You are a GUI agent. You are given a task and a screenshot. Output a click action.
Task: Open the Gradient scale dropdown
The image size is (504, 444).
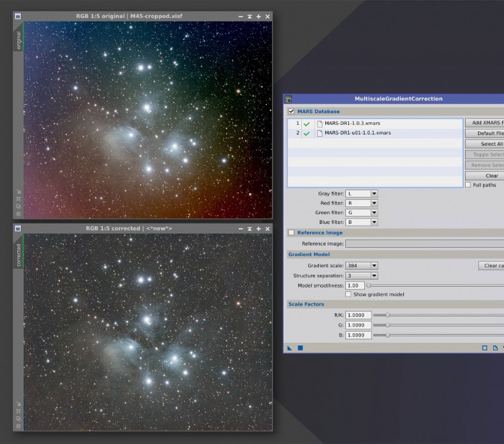pyautogui.click(x=362, y=266)
